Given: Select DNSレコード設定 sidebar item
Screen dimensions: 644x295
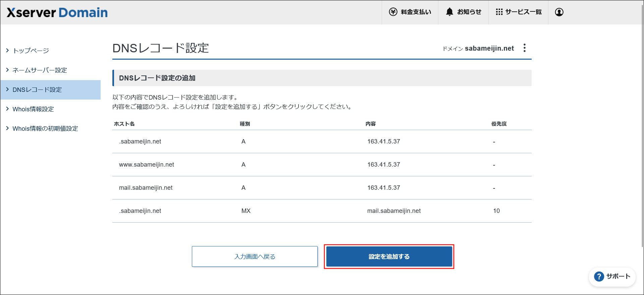Looking at the screenshot, I should tap(37, 90).
